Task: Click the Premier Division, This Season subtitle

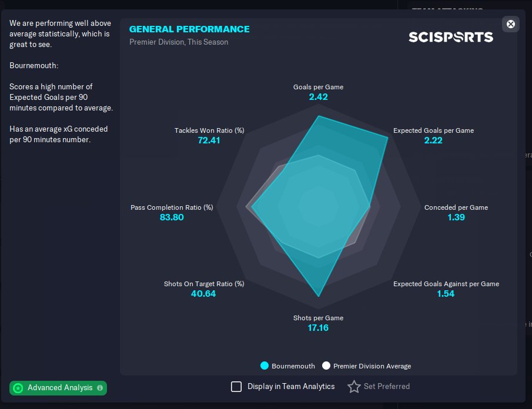Action: click(179, 42)
